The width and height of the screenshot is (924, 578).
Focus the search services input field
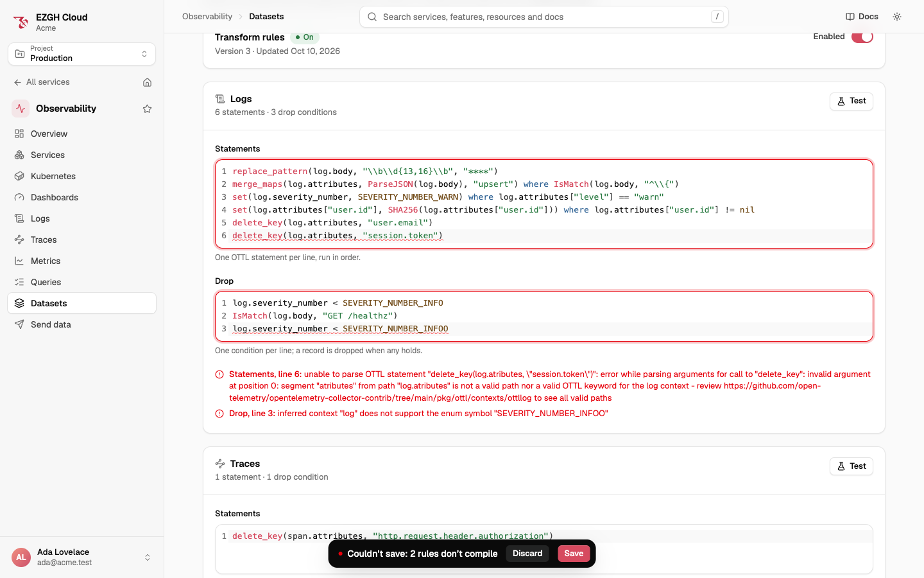(x=544, y=17)
